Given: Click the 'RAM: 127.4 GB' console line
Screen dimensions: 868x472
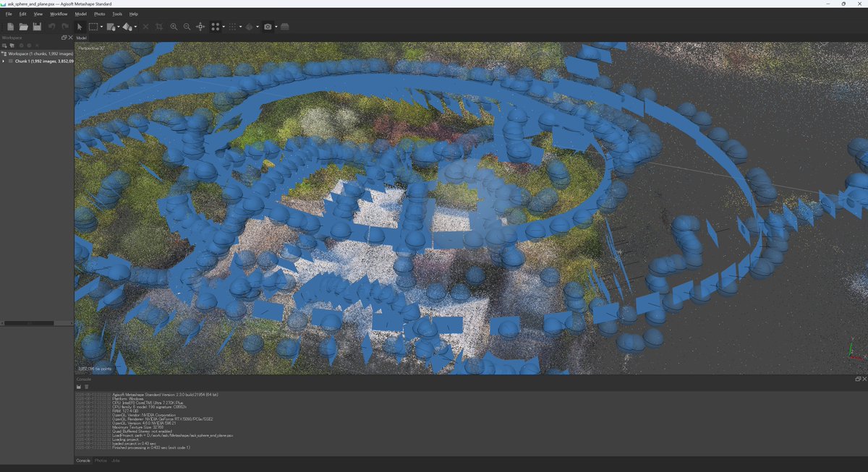Looking at the screenshot, I should (125, 411).
